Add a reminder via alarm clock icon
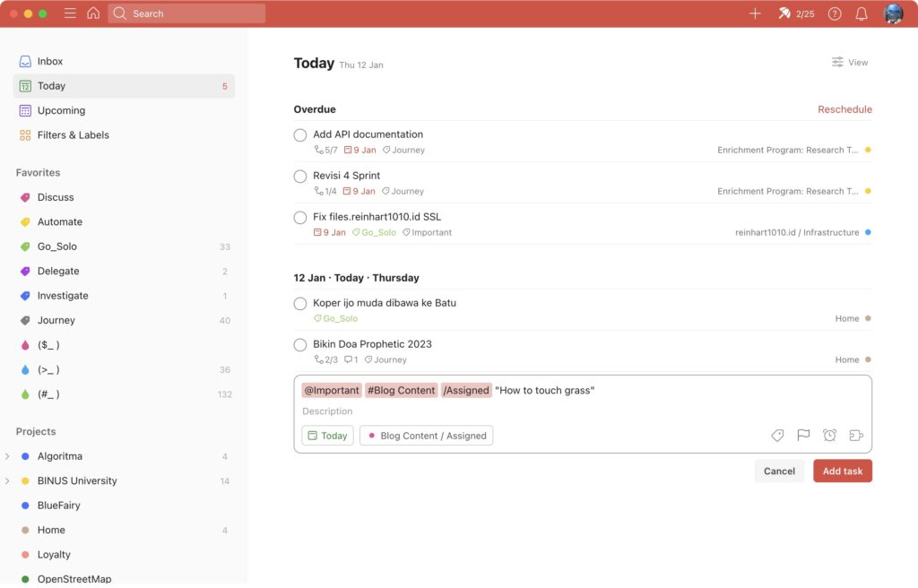Viewport: 918px width, 588px height. [x=829, y=436]
